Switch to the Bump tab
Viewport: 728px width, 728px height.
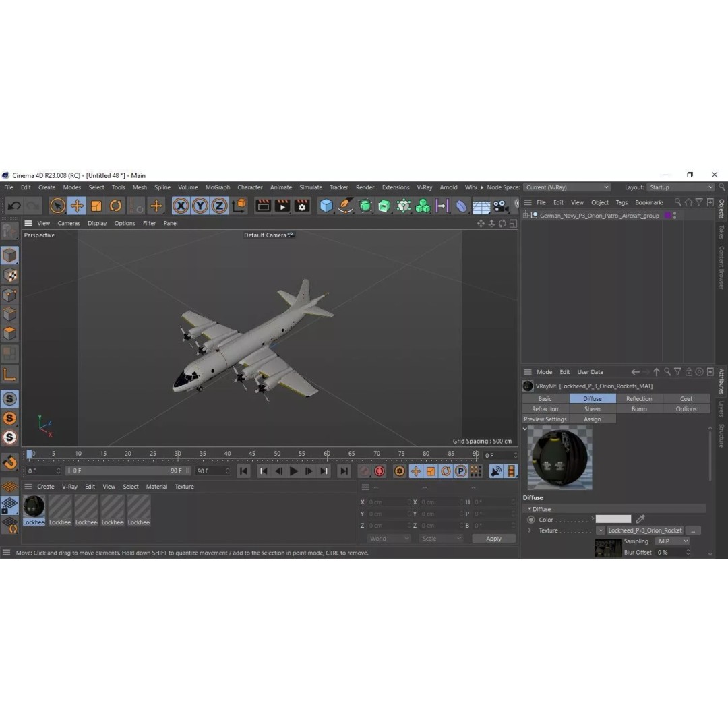click(x=639, y=409)
